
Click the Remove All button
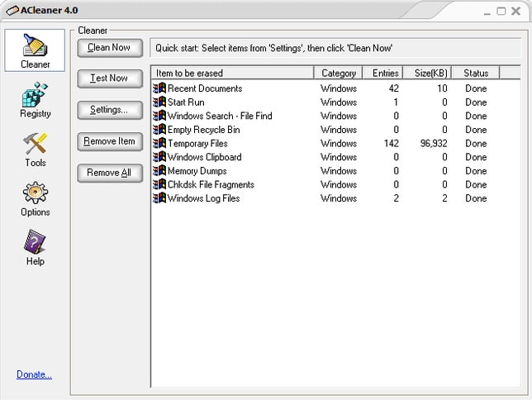110,173
